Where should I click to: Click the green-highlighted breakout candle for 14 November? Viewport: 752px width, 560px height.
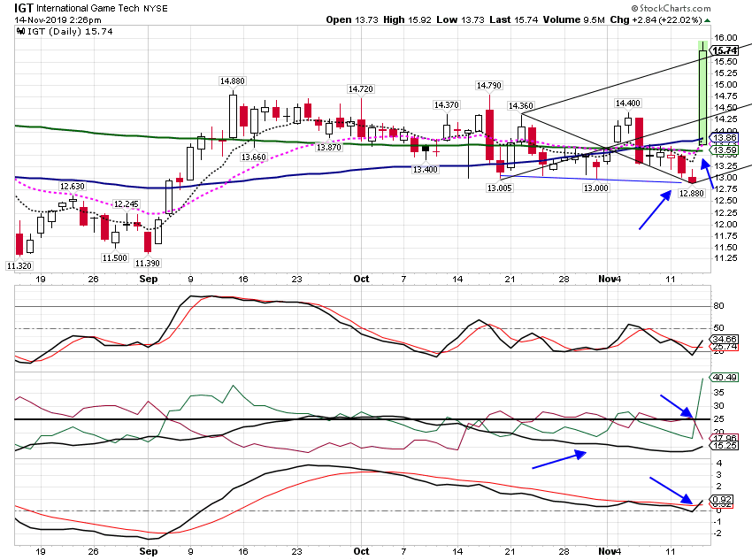702,93
